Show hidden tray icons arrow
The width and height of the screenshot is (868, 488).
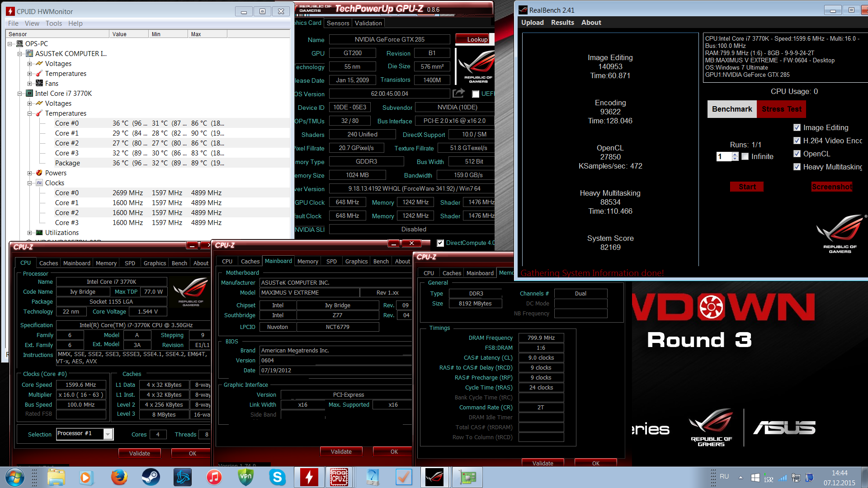(x=741, y=477)
